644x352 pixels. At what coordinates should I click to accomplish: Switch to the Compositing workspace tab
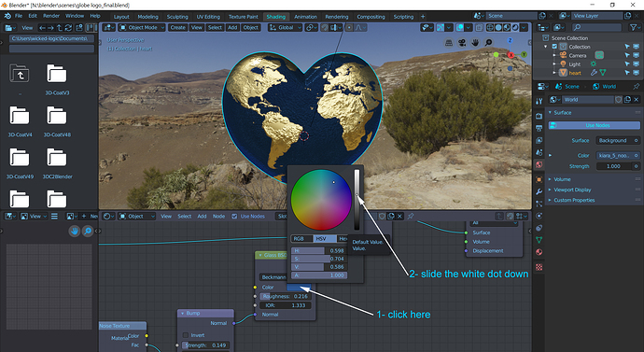[x=371, y=17]
